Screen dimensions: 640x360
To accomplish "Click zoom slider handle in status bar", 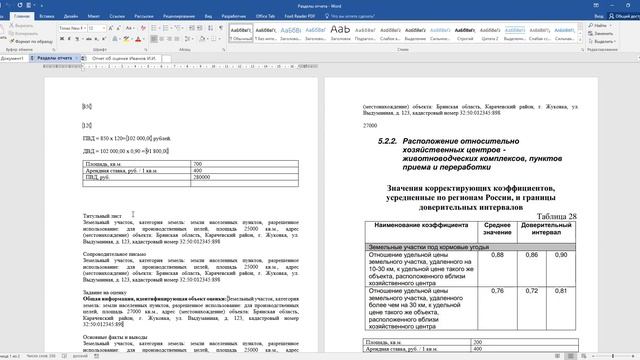I will (613, 356).
